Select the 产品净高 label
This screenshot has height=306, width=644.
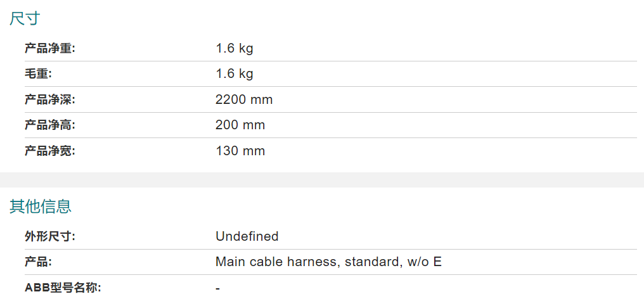(x=50, y=125)
